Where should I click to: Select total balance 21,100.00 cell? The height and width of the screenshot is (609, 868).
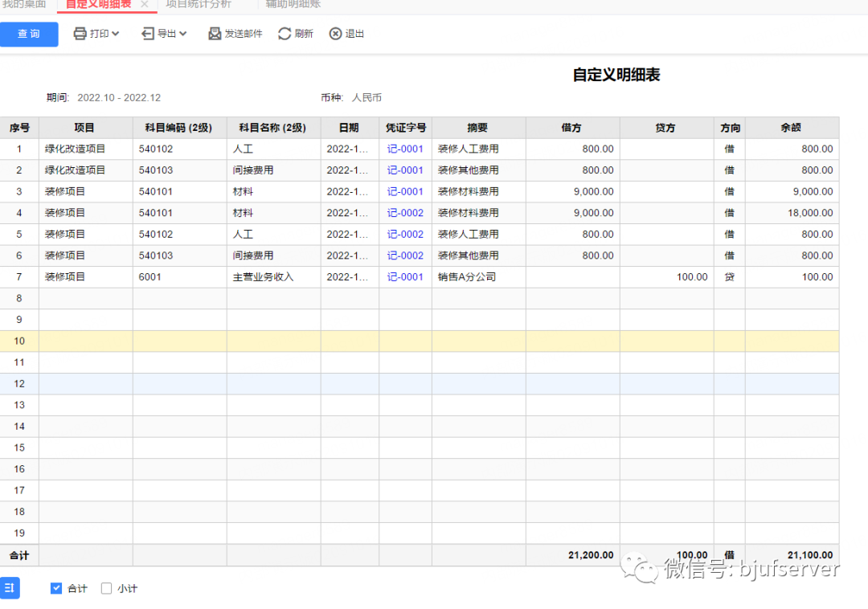coord(792,555)
